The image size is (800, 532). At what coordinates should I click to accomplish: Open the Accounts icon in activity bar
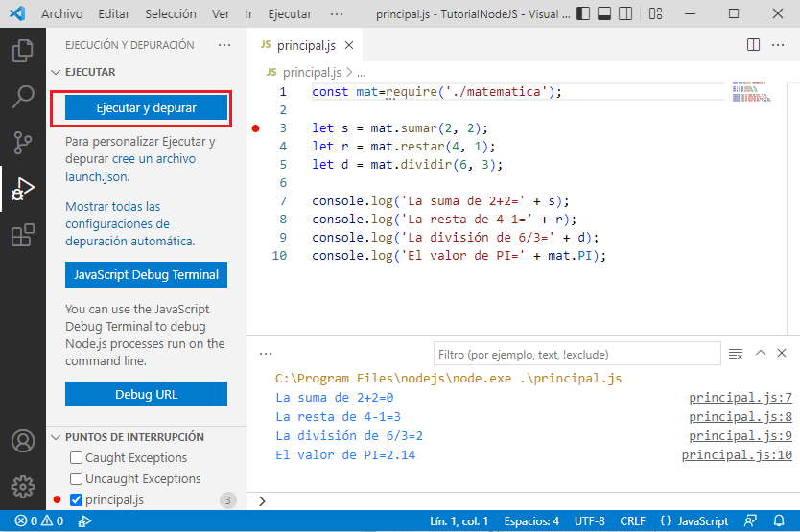22,441
